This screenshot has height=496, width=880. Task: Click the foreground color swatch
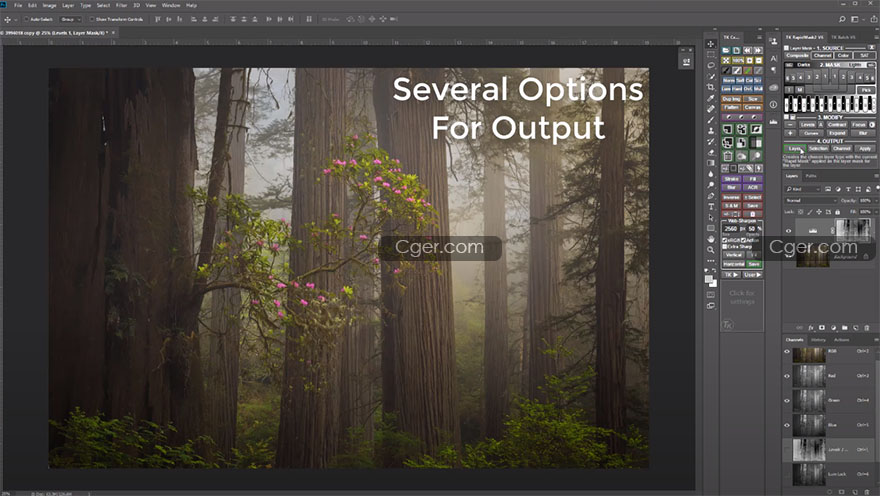(x=709, y=278)
